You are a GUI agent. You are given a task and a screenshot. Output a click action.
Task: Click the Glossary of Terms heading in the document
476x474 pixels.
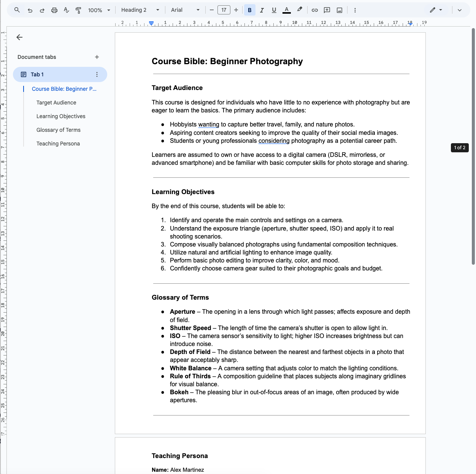pos(180,297)
